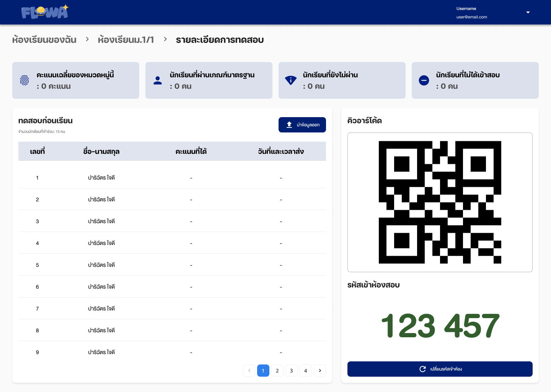Select the นักเรียนที่ผ่านเกณฑ์มาตรฐาน card title
Screen dimensions: 551x392
[x=212, y=75]
